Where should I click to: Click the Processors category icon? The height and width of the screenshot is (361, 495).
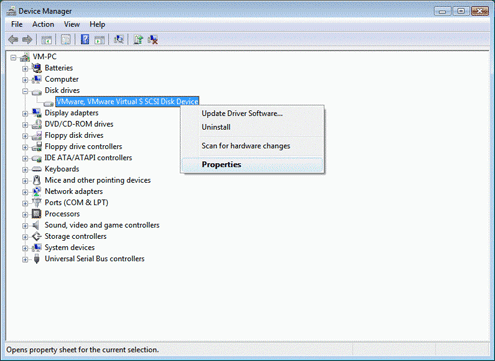[x=37, y=214]
